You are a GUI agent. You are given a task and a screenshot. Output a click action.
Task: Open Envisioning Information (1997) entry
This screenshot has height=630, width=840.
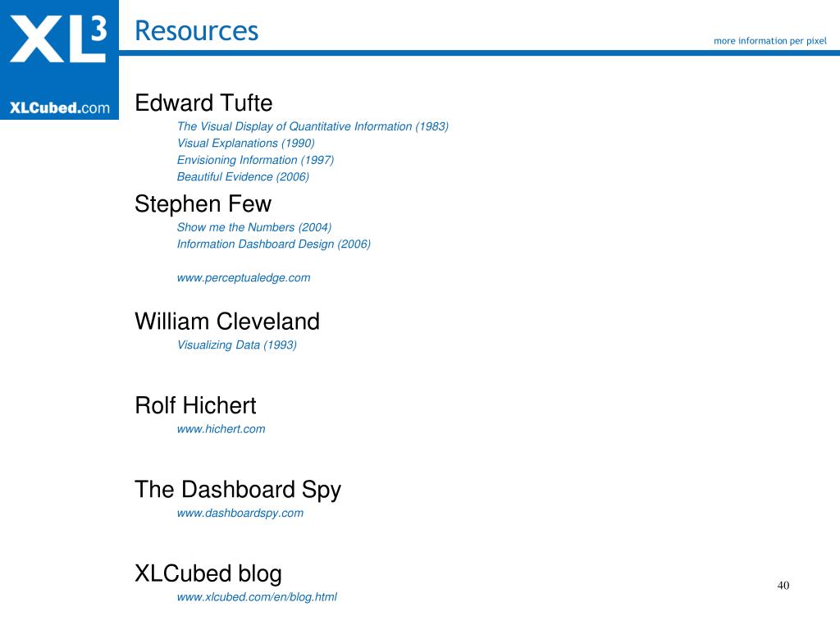[256, 160]
